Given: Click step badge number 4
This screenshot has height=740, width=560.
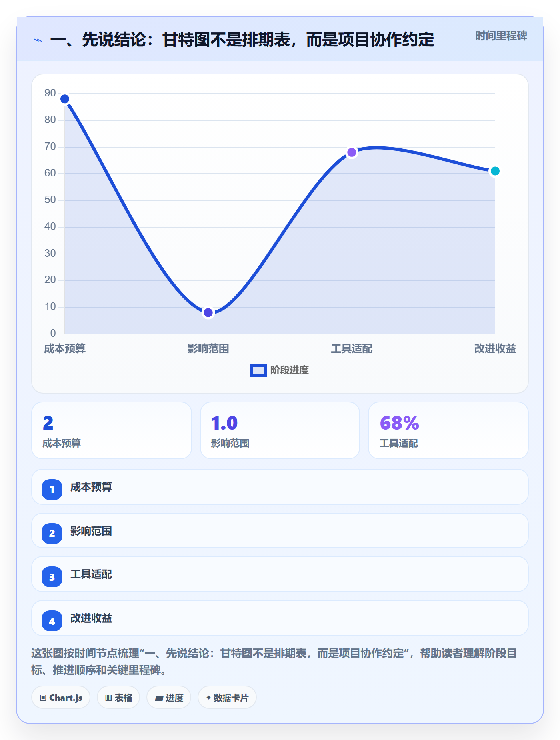Looking at the screenshot, I should pyautogui.click(x=52, y=621).
